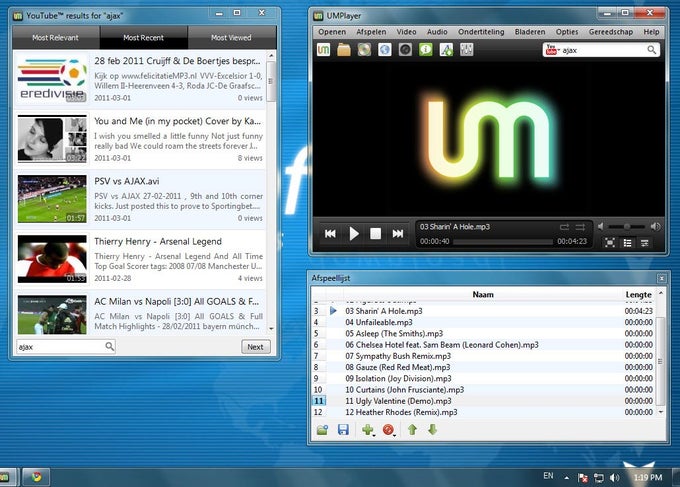Click the taskbar volume speaker icon

614,477
